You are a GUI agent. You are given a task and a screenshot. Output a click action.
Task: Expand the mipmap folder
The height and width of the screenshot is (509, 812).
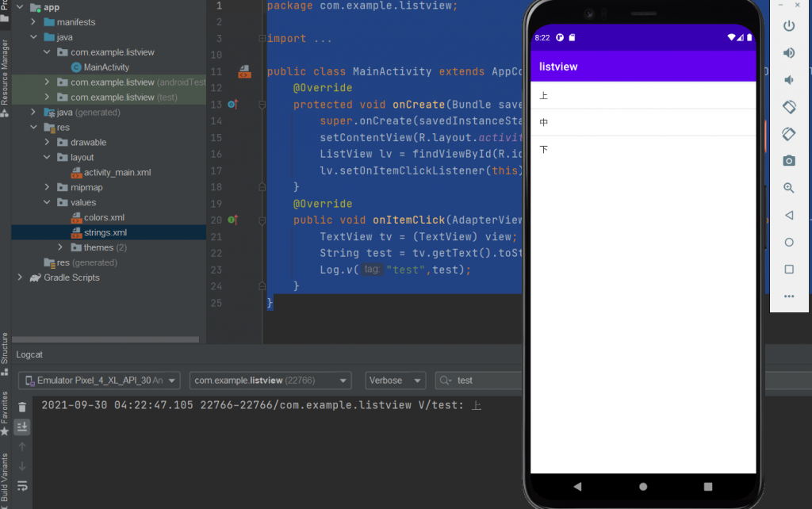[x=47, y=187]
